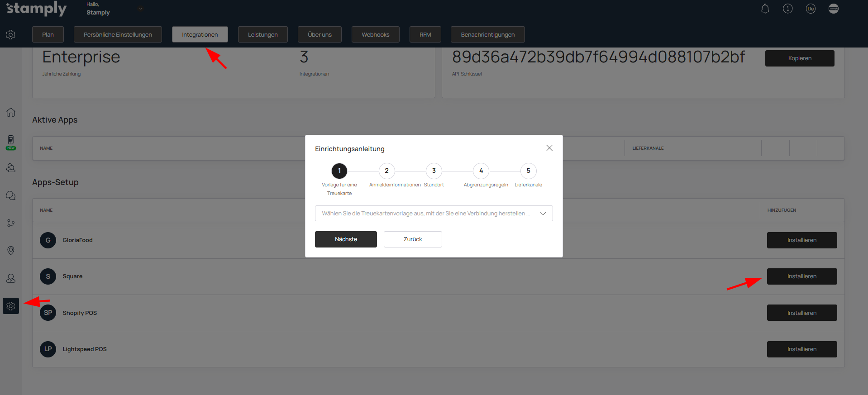Open the location pin sidebar icon
Viewport: 868px width, 395px height.
tap(11, 251)
